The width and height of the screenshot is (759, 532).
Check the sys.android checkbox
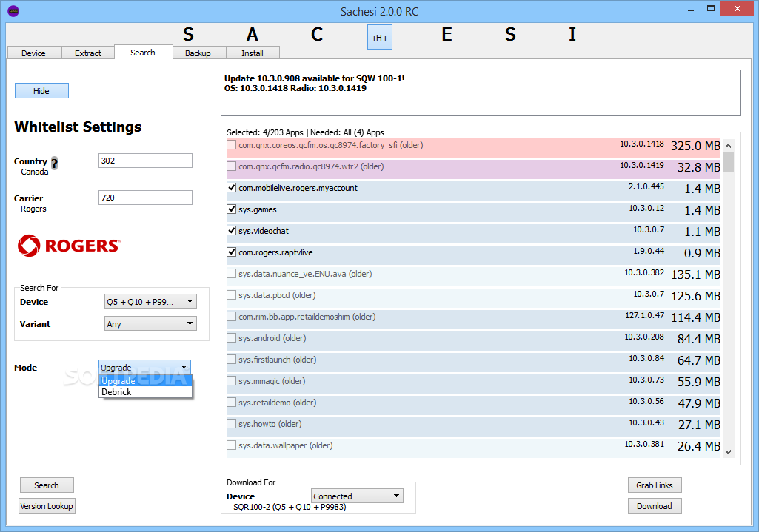pyautogui.click(x=231, y=338)
